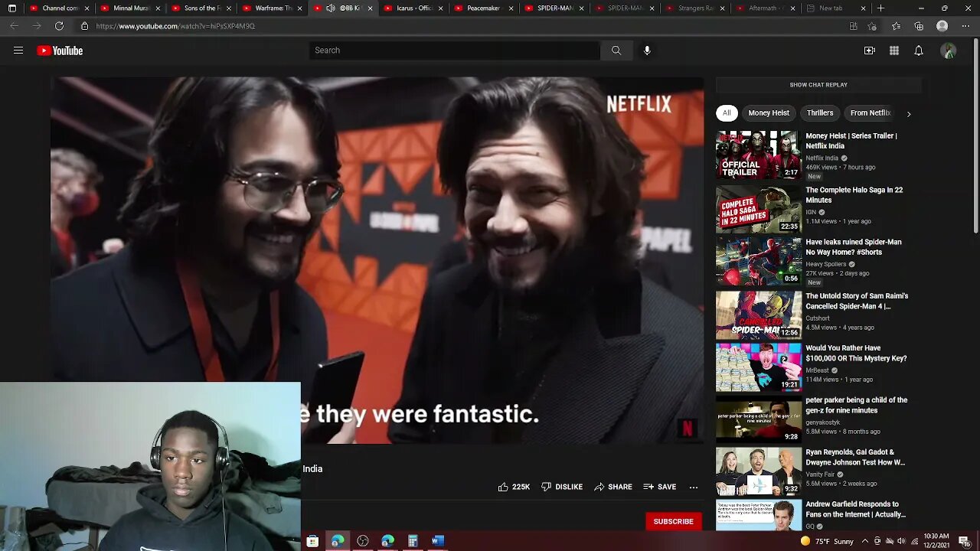Open The Complete Halo Saga video title
This screenshot has height=551, width=980.
tap(854, 195)
